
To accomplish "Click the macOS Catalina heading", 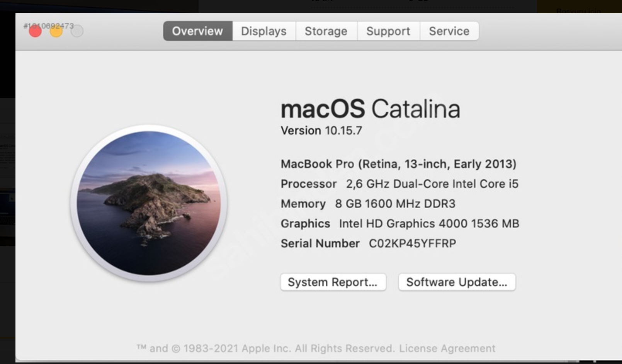I will pyautogui.click(x=370, y=109).
